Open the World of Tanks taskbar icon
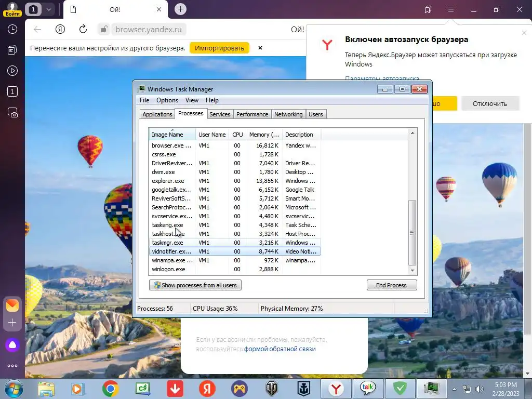Viewport: 532px width, 399px height. (x=271, y=389)
